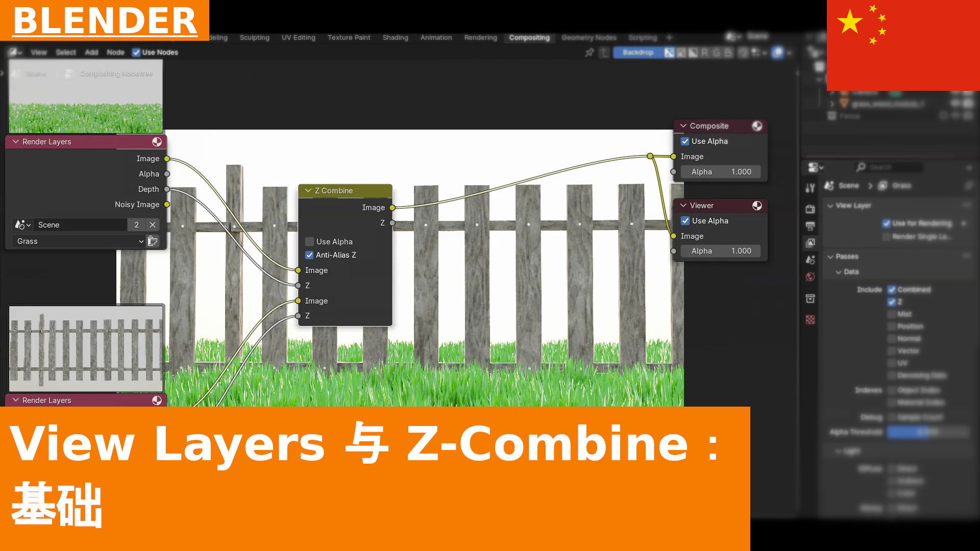The height and width of the screenshot is (551, 980).
Task: Open the Tool properties tab
Action: [810, 188]
